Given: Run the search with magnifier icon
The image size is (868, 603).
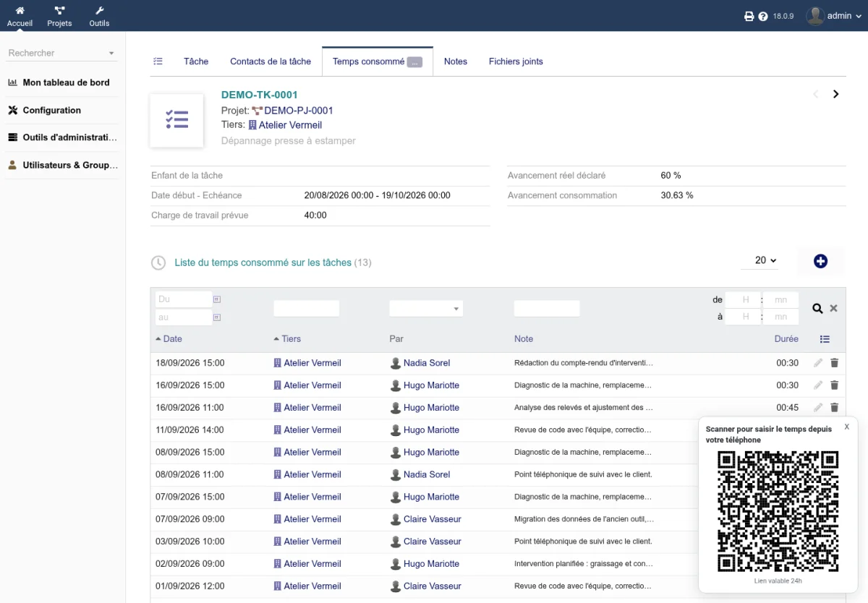Looking at the screenshot, I should point(817,309).
